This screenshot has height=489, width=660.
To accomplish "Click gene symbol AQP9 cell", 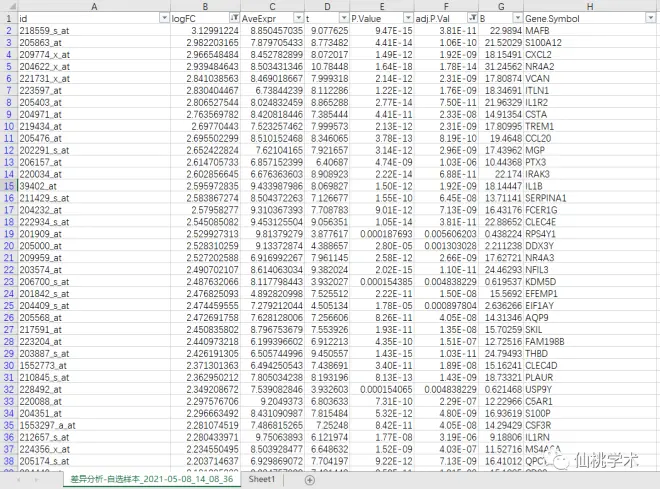I will [x=590, y=318].
